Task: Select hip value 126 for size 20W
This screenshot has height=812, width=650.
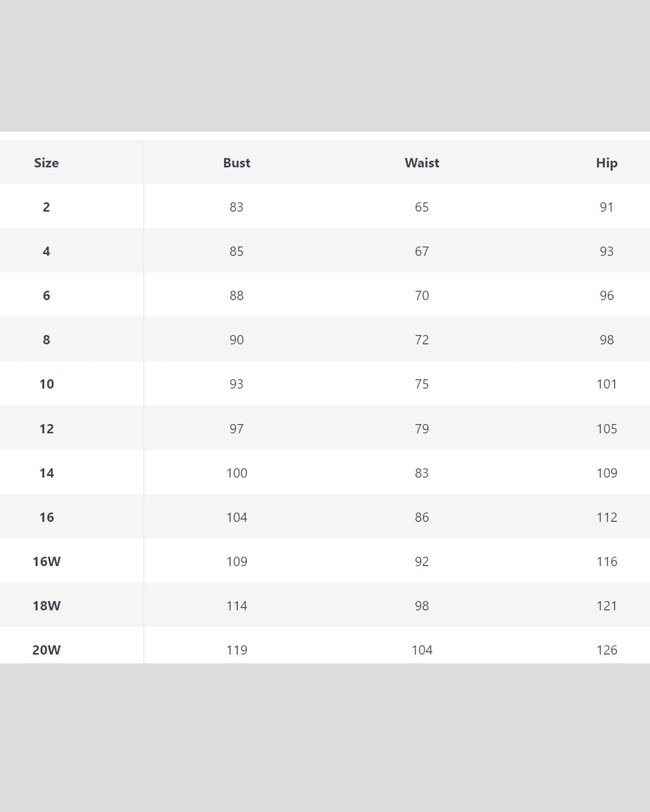Action: [x=606, y=650]
